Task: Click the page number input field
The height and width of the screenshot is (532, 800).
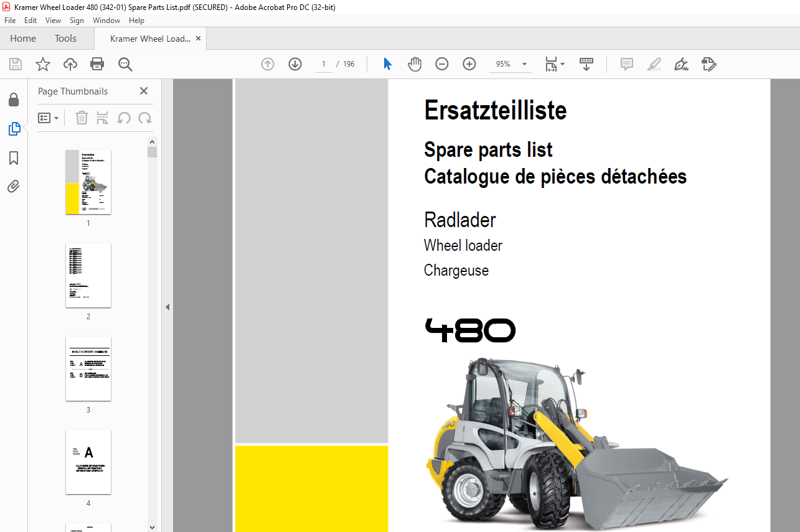Action: 324,64
